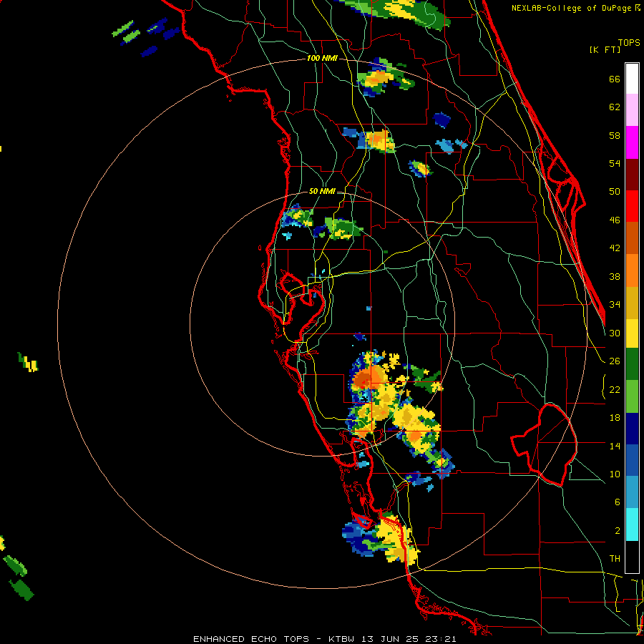Click the 6 value on the legend
Screen dimensions: 644x644
(x=618, y=502)
